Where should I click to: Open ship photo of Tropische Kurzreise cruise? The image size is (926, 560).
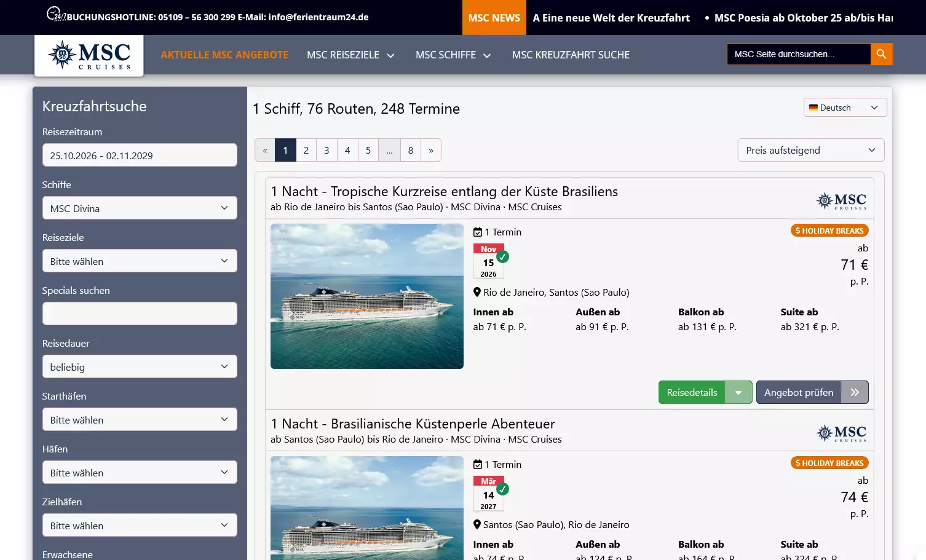point(367,296)
